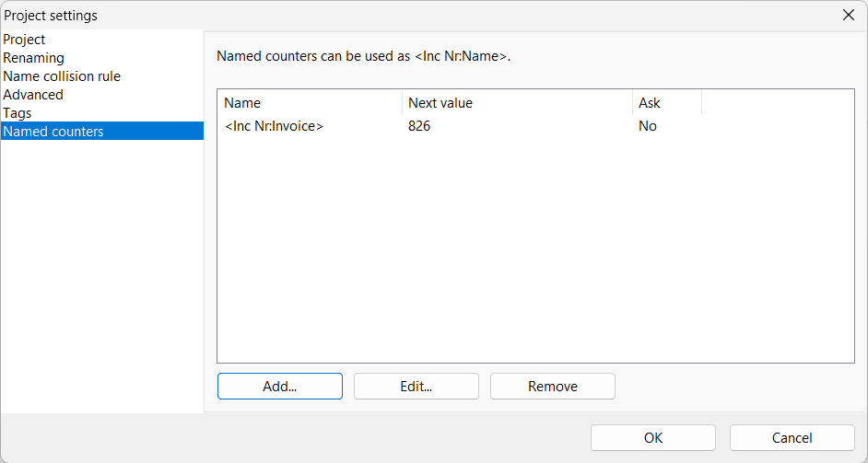Viewport: 868px width, 463px height.
Task: Click the next value 826 cell
Action: 419,126
